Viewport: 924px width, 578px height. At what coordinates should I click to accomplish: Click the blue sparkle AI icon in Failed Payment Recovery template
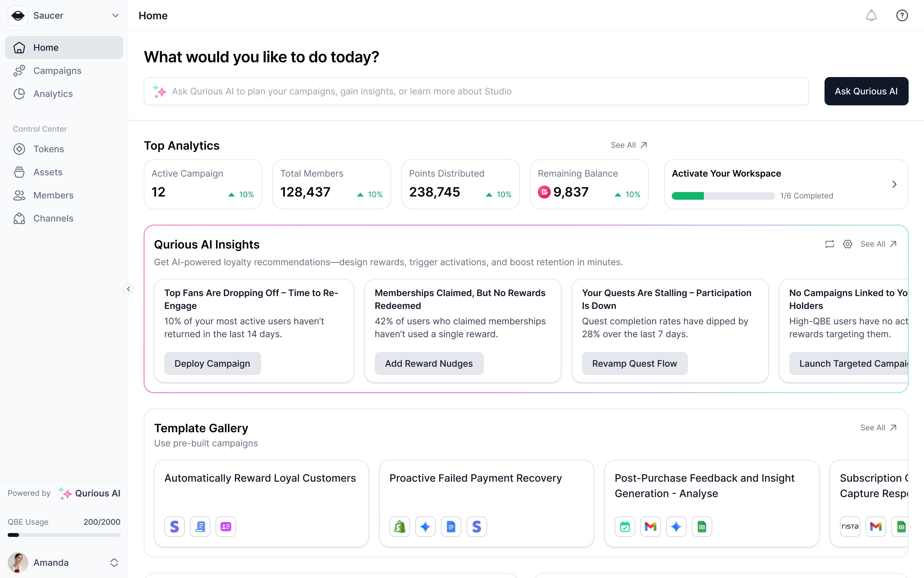click(425, 527)
